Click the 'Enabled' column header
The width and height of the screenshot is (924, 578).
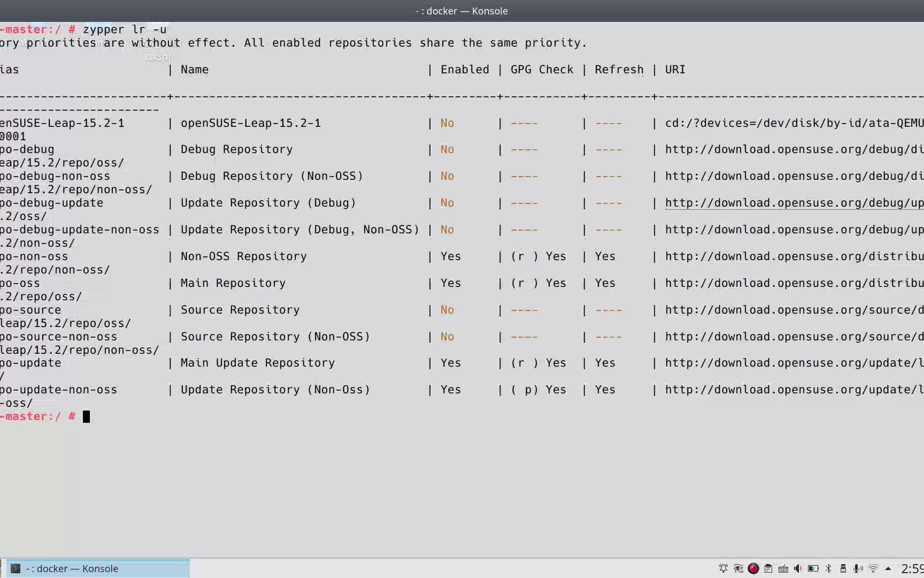coord(465,70)
